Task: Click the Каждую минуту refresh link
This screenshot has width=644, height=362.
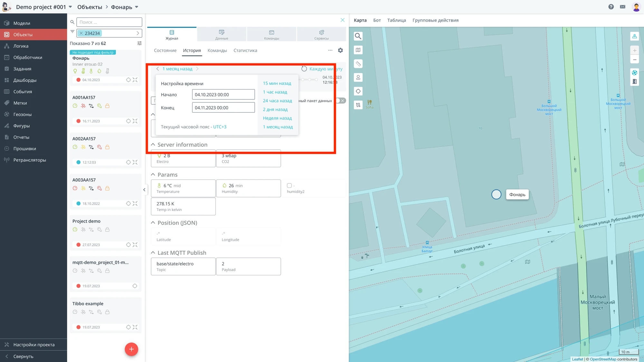Action: pos(326,69)
